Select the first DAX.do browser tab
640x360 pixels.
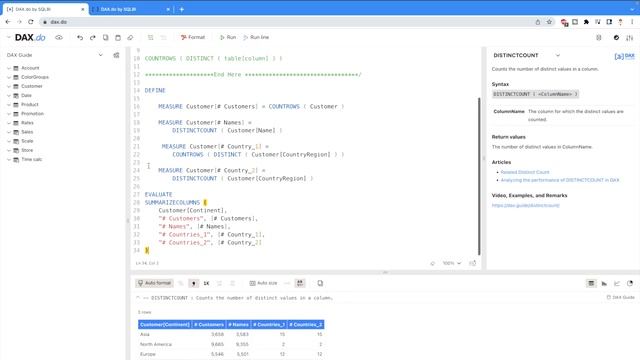pos(45,9)
